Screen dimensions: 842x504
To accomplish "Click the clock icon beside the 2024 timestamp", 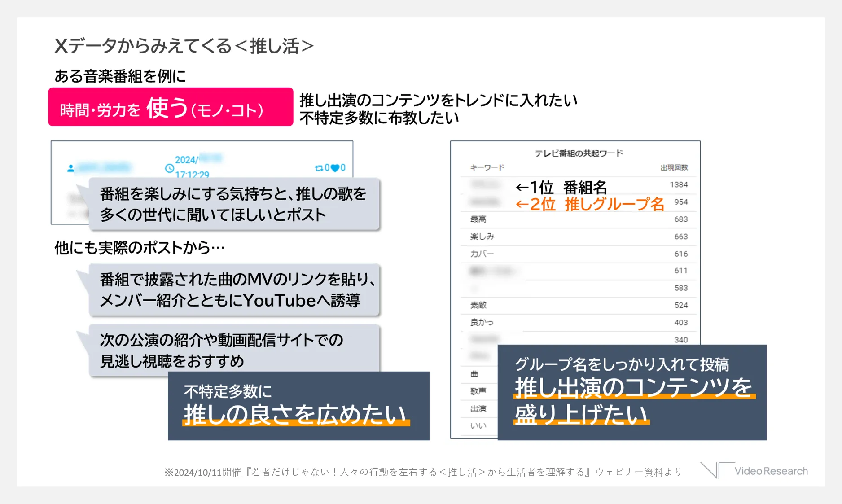I will (x=170, y=168).
